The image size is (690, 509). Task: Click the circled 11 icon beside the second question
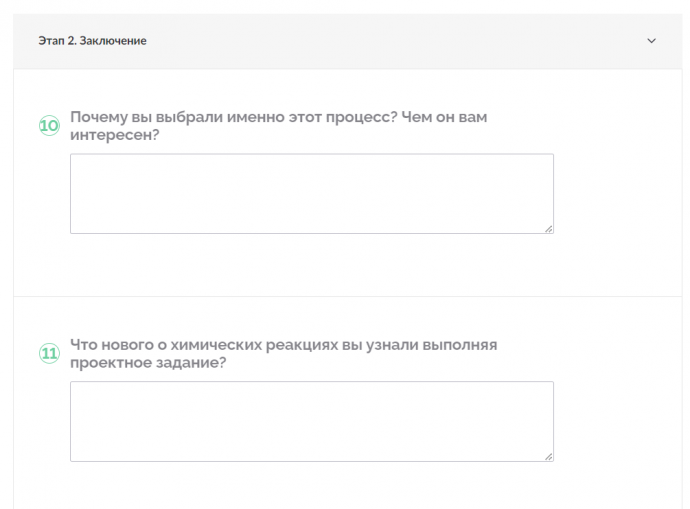tap(49, 353)
